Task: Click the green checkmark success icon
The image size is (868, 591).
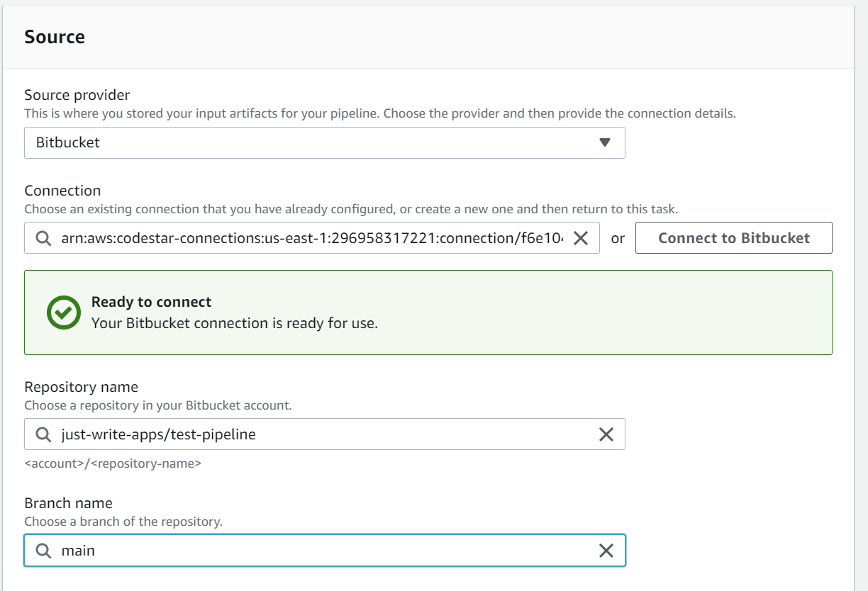Action: tap(64, 313)
